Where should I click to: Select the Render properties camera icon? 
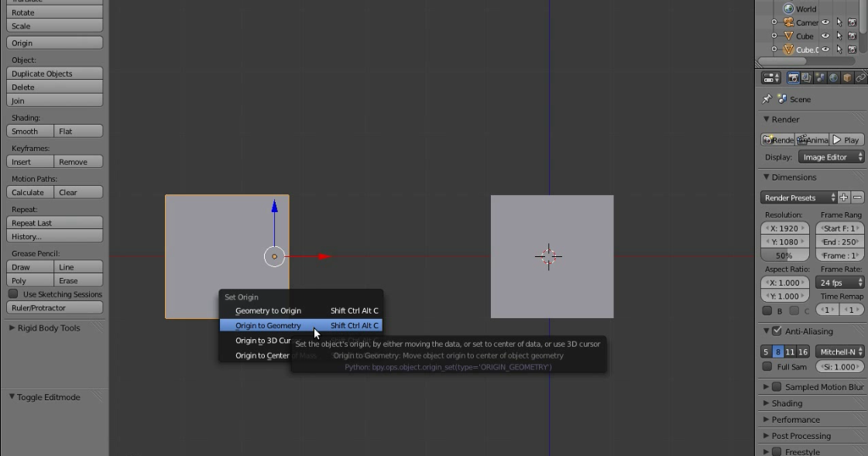click(794, 77)
